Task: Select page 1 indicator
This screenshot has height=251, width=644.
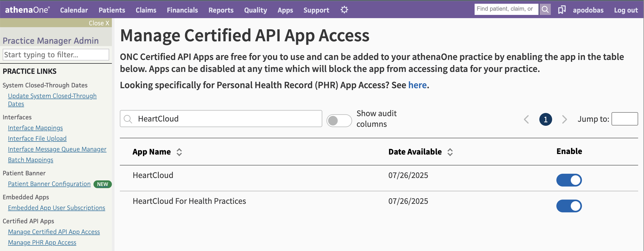Action: click(545, 119)
